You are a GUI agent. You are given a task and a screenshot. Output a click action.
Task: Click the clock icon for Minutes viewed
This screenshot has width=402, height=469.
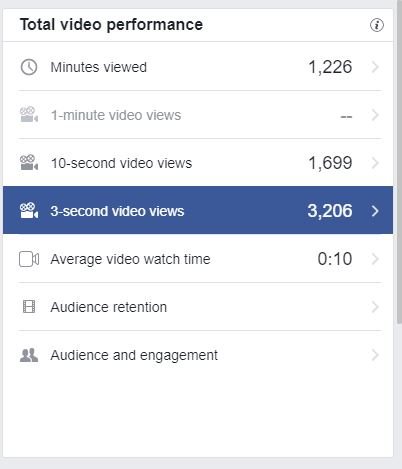point(29,67)
